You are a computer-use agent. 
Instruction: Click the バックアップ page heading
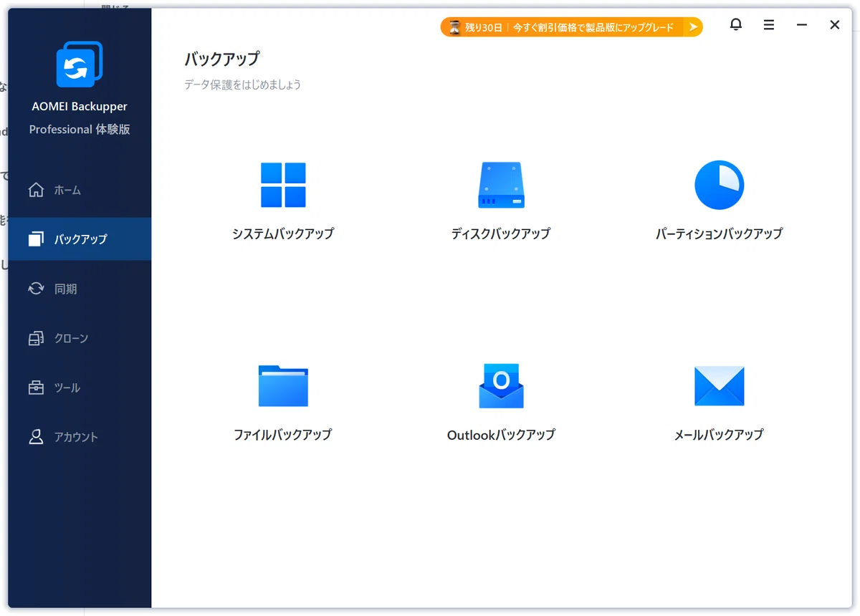(x=222, y=59)
